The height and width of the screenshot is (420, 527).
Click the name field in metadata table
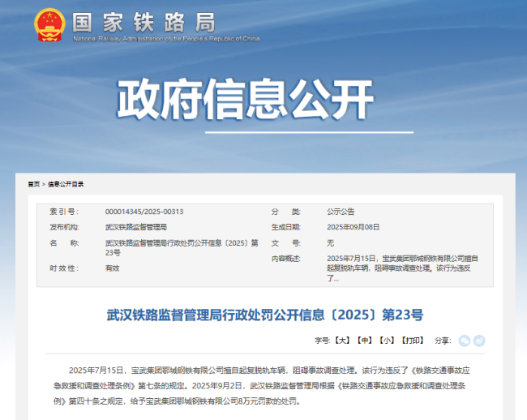click(x=181, y=247)
